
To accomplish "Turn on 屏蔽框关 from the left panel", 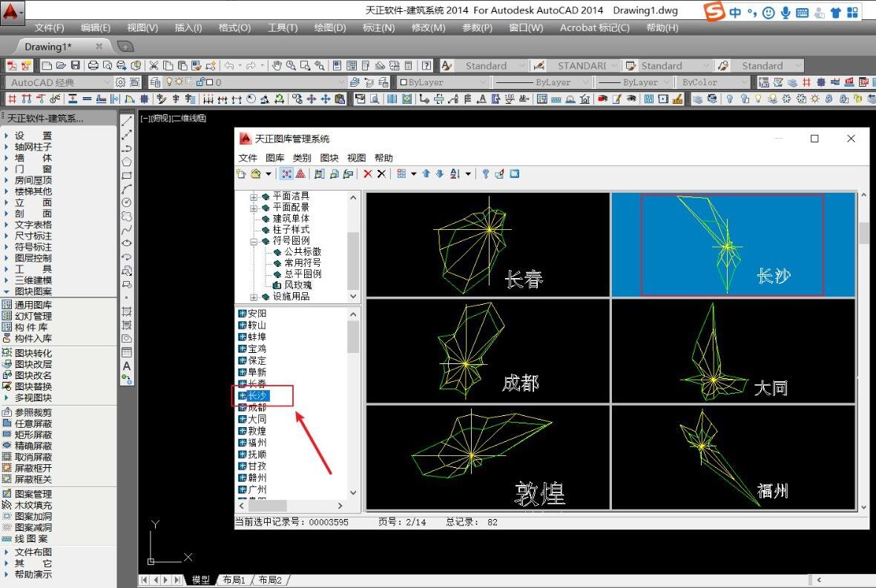I will pos(33,480).
